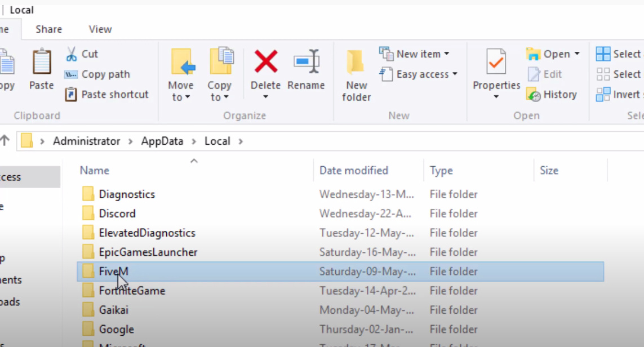
Task: Click Administrator in the address path
Action: point(86,141)
